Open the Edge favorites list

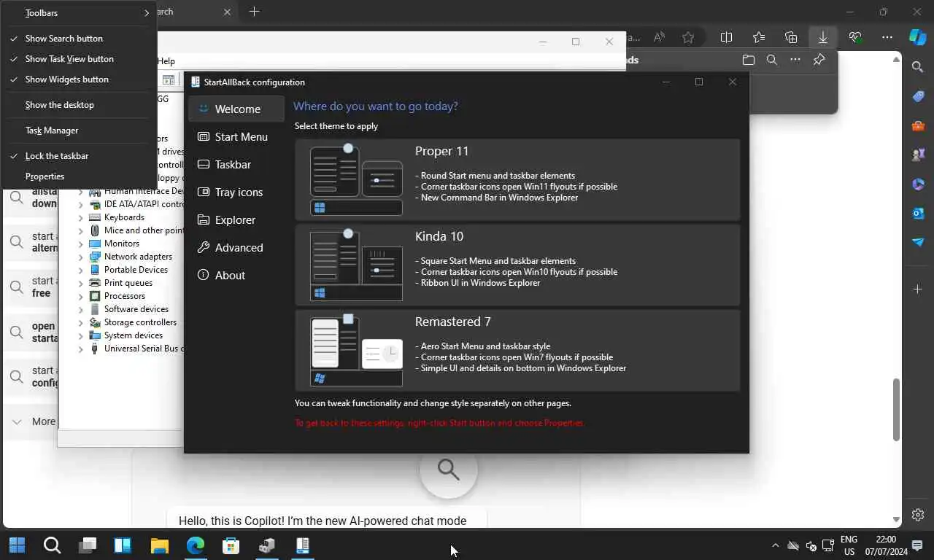[x=759, y=37]
